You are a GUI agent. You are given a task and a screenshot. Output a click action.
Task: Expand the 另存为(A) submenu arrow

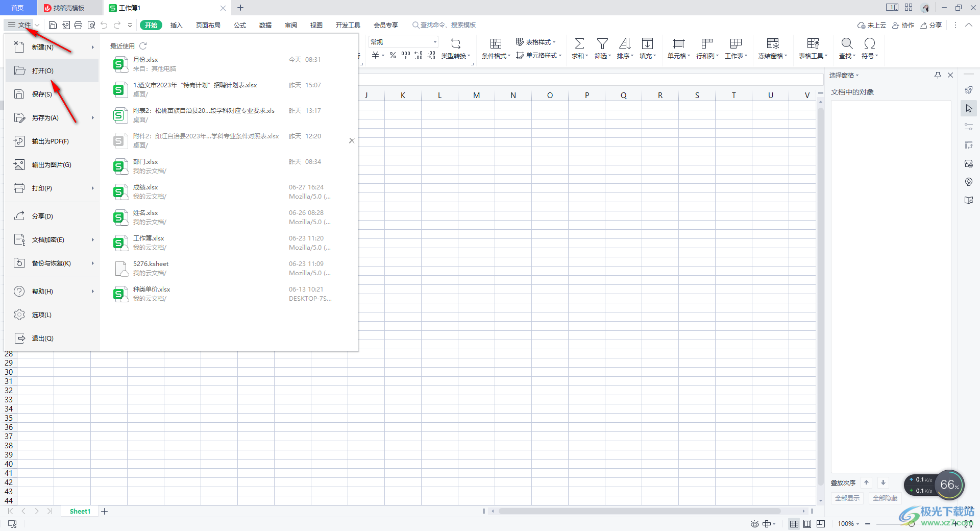point(92,117)
